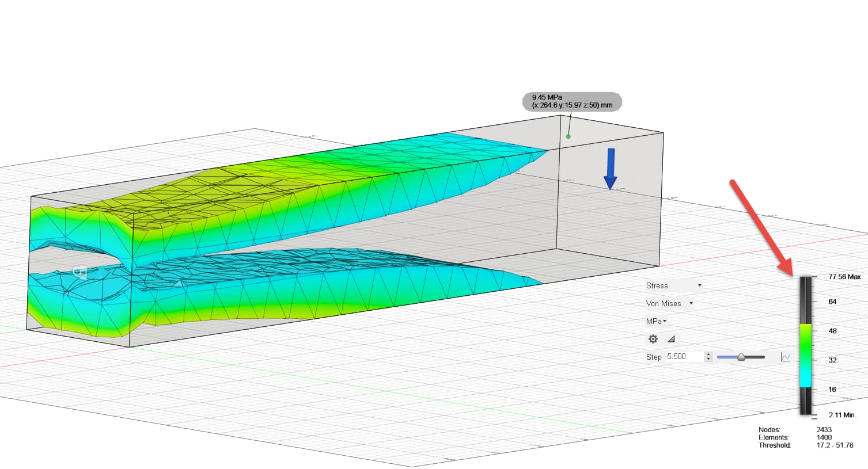Click the 2.11 Min legend value

click(843, 415)
